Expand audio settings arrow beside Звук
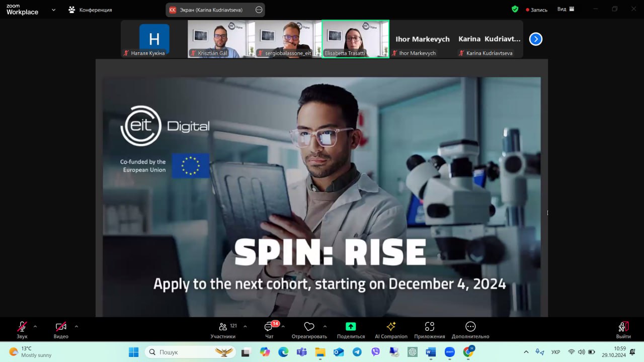This screenshot has width=644, height=362. point(35,326)
